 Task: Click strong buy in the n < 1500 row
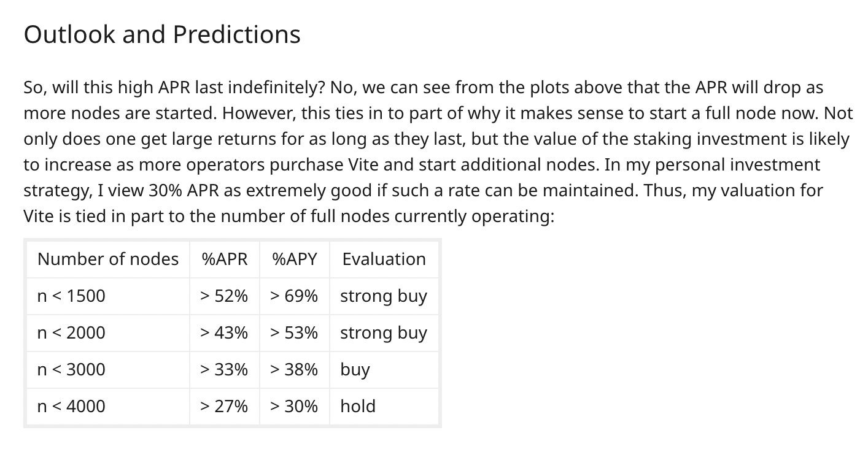384,296
